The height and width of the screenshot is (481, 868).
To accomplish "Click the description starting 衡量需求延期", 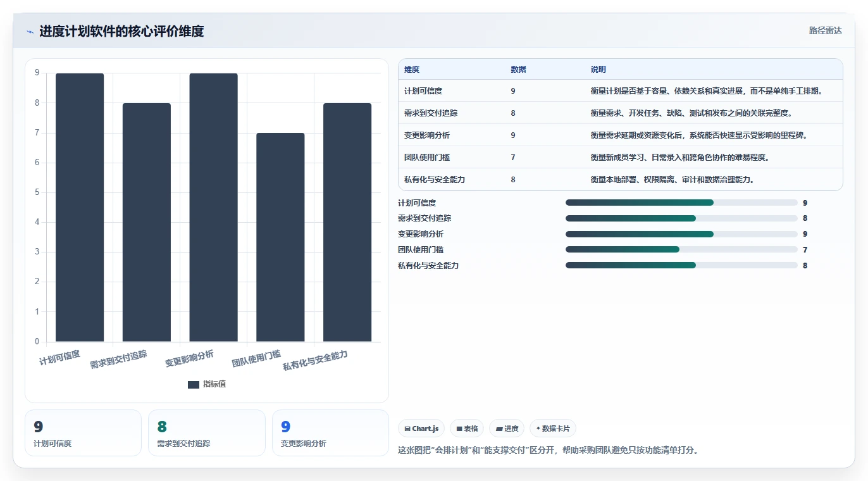I will click(x=698, y=135).
